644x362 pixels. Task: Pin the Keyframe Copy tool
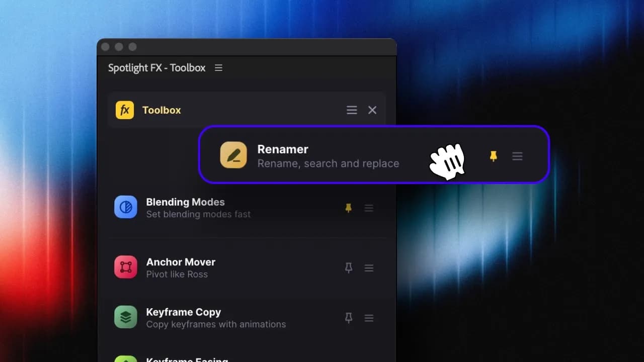[348, 318]
